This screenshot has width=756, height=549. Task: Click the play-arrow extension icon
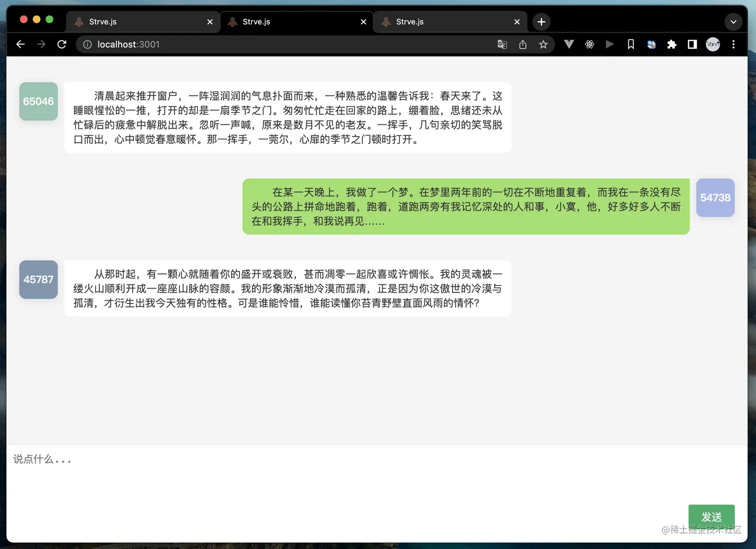pos(610,44)
